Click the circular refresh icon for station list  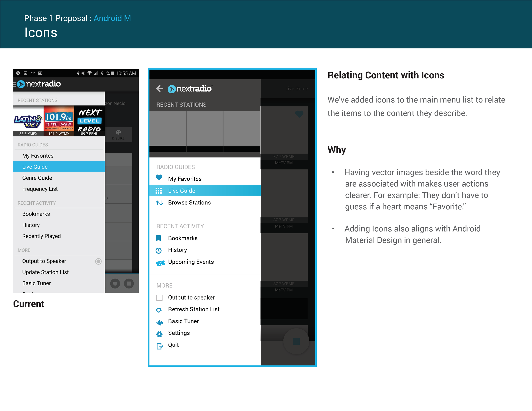point(159,310)
